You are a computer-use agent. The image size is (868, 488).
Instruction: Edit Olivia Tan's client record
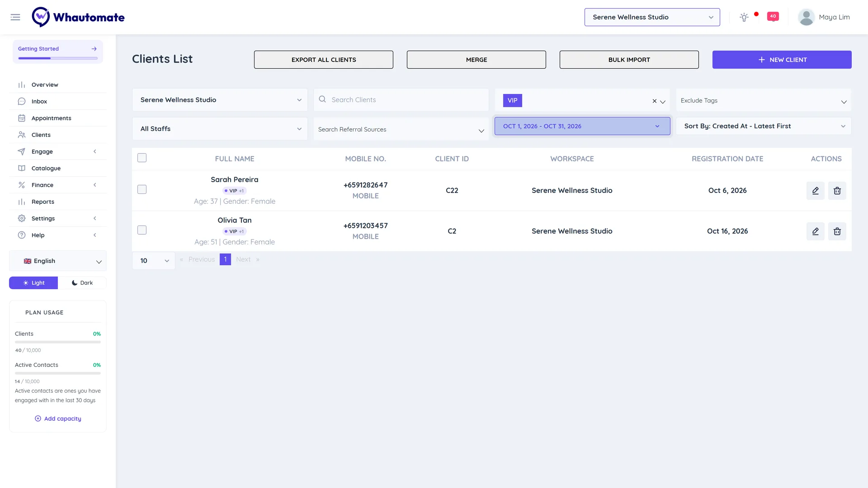click(816, 231)
